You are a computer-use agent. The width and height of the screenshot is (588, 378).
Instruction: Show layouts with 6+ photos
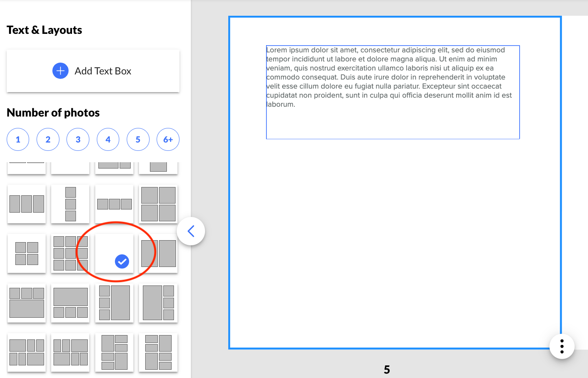[168, 139]
